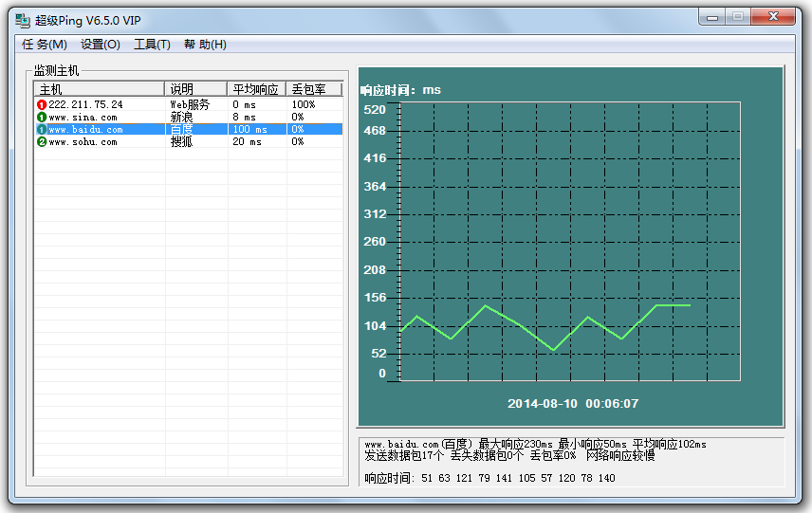
Task: Select the www.sina.com host name
Action: pos(83,118)
